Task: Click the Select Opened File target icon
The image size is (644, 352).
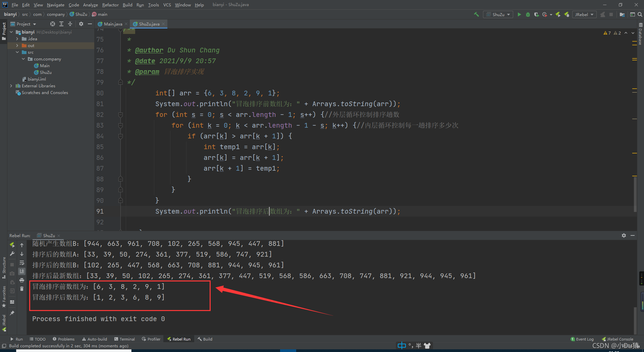Action: point(52,24)
